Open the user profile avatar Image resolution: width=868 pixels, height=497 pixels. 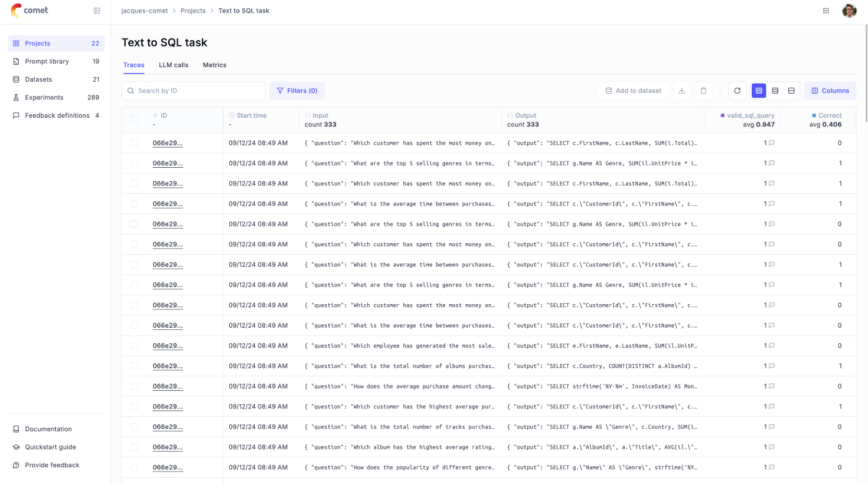pos(849,11)
